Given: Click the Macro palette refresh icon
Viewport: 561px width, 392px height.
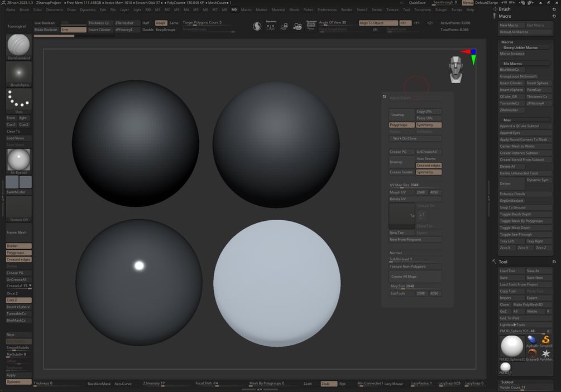Looking at the screenshot, I should (x=554, y=16).
